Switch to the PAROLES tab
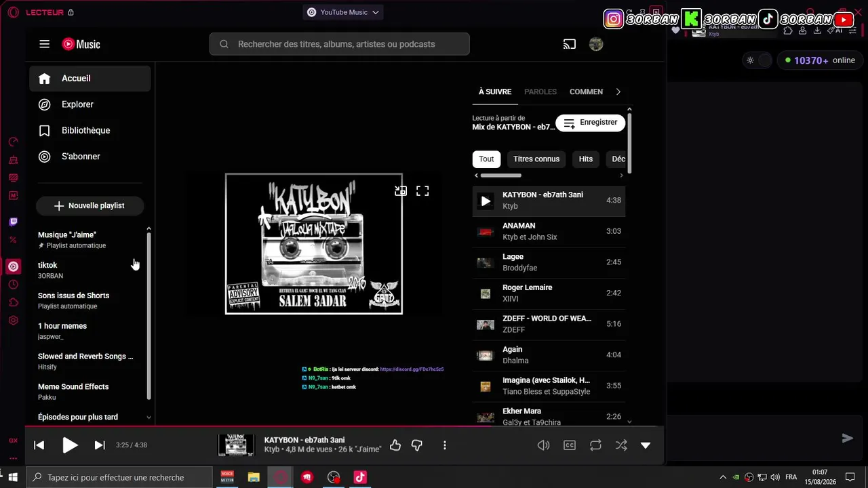The image size is (868, 488). tap(540, 91)
